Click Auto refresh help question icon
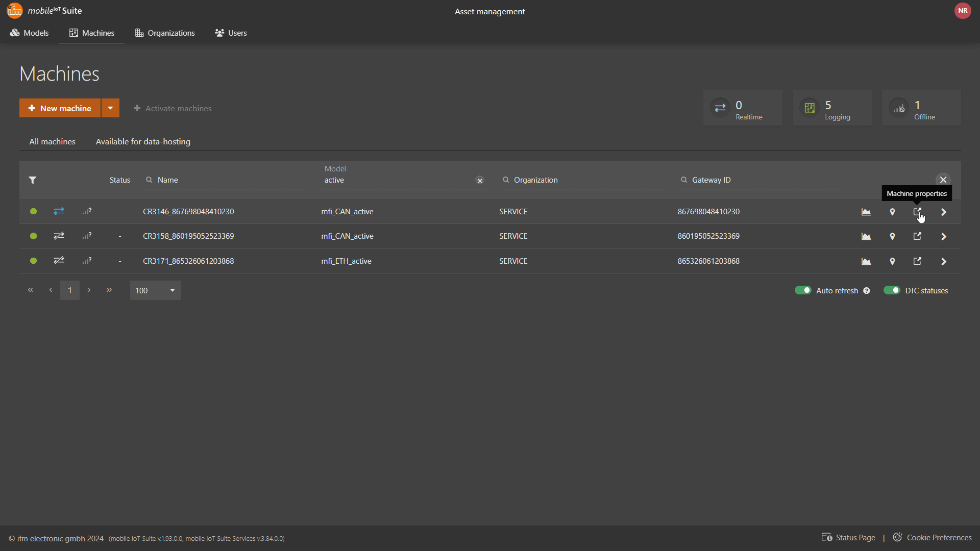 click(x=867, y=291)
